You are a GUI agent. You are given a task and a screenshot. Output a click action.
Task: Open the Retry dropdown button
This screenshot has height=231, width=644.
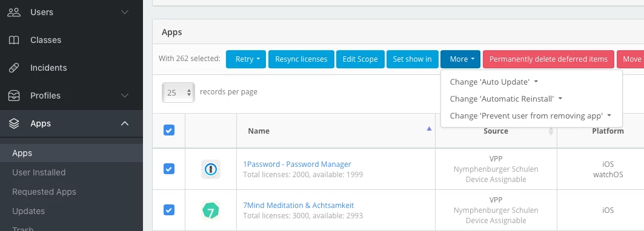pos(246,59)
